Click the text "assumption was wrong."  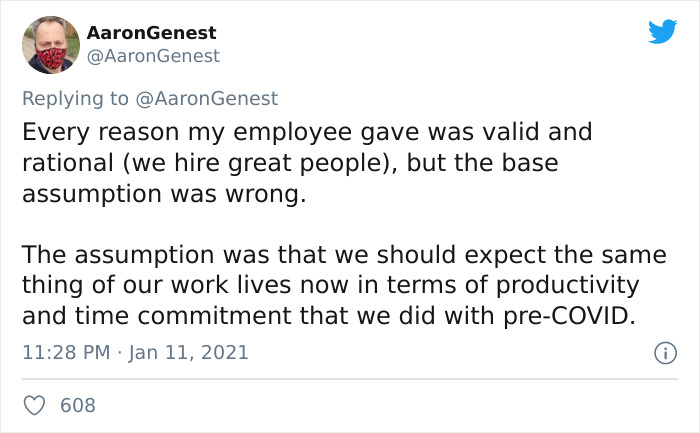tap(164, 194)
